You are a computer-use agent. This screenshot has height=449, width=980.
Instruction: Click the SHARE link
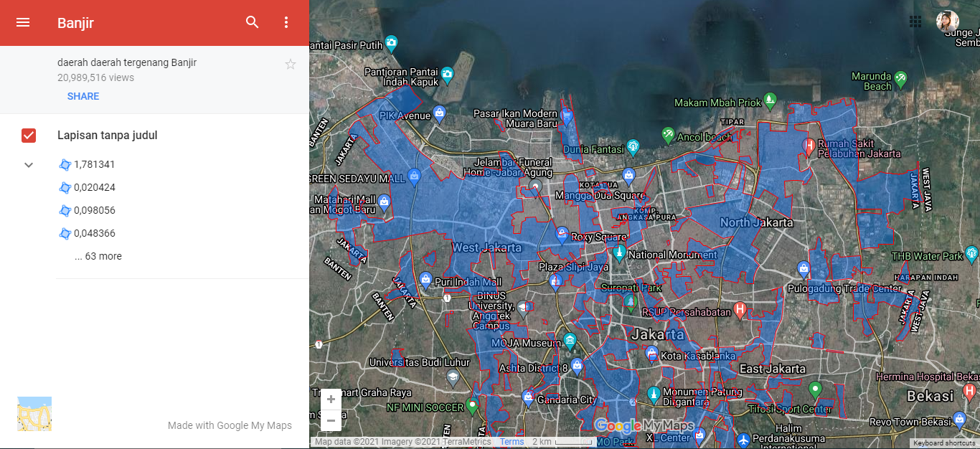(x=83, y=96)
